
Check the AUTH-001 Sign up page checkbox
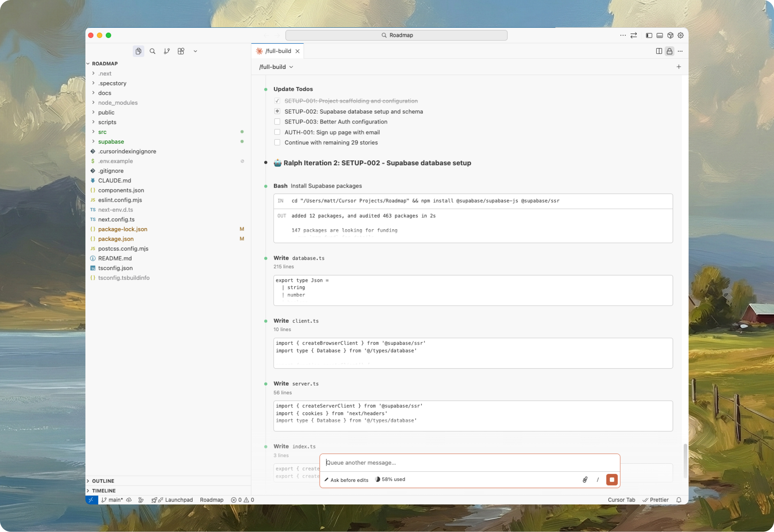point(277,132)
